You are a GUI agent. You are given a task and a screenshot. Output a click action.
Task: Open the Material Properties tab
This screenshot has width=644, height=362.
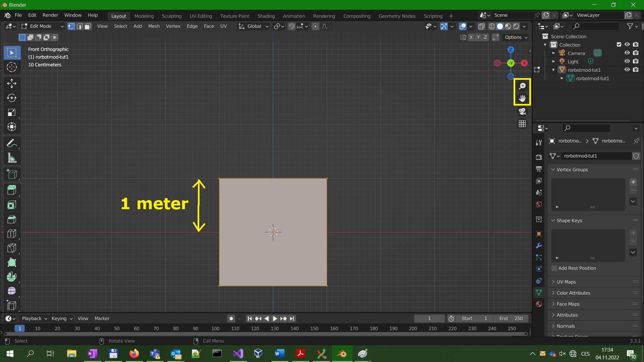[539, 304]
